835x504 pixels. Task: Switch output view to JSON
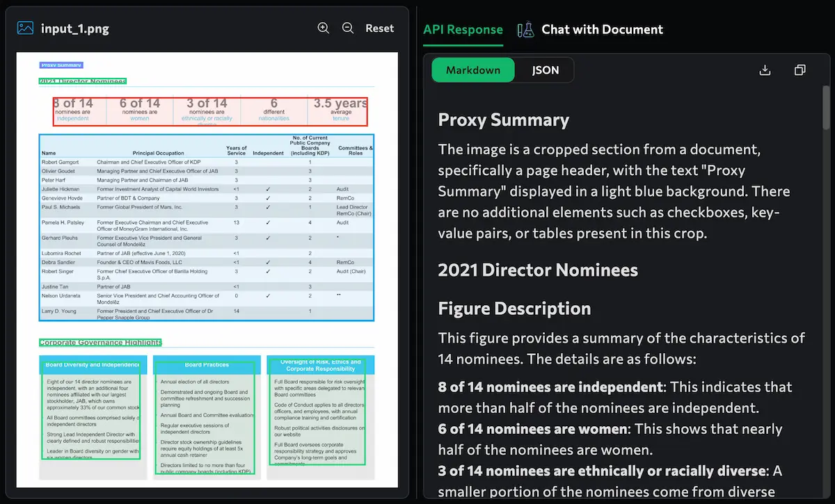tap(545, 70)
